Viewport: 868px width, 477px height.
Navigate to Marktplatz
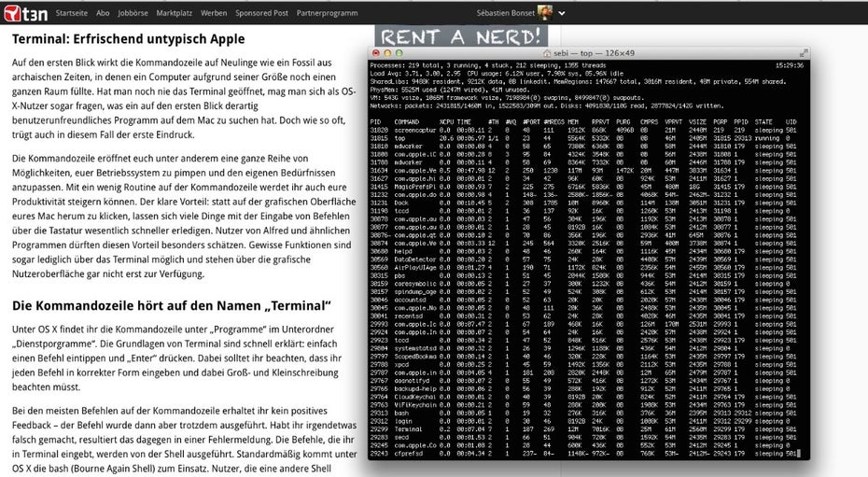pyautogui.click(x=174, y=13)
